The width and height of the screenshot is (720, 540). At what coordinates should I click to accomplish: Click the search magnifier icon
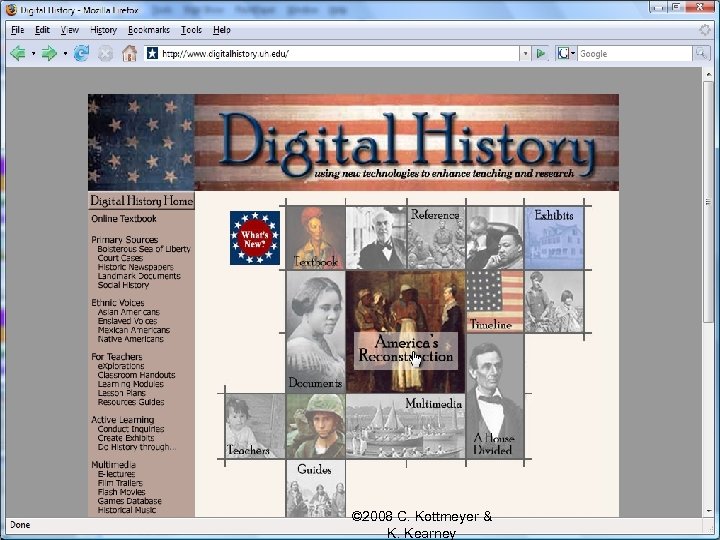tap(700, 53)
